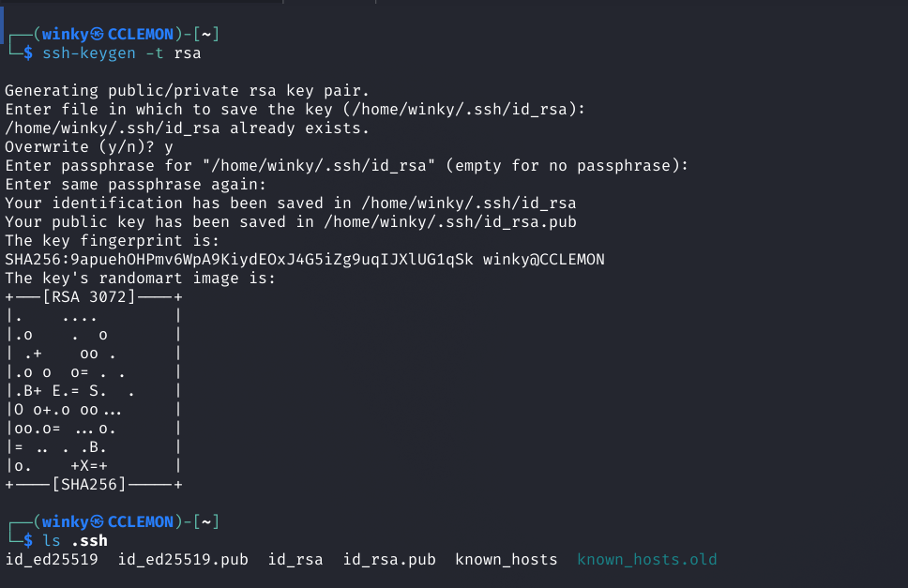Click the known_hosts entry in the listing
This screenshot has height=588, width=908.
click(507, 560)
